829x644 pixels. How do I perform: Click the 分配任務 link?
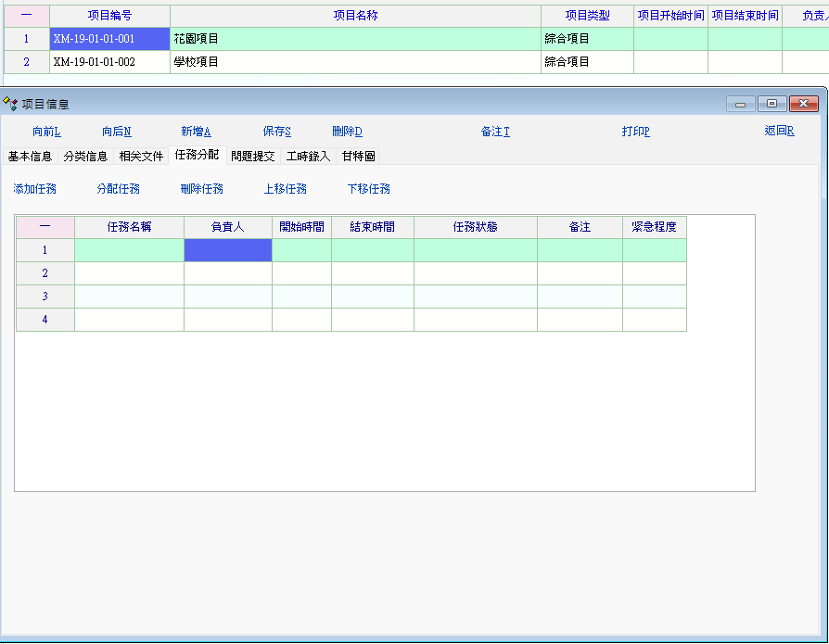[x=119, y=189]
